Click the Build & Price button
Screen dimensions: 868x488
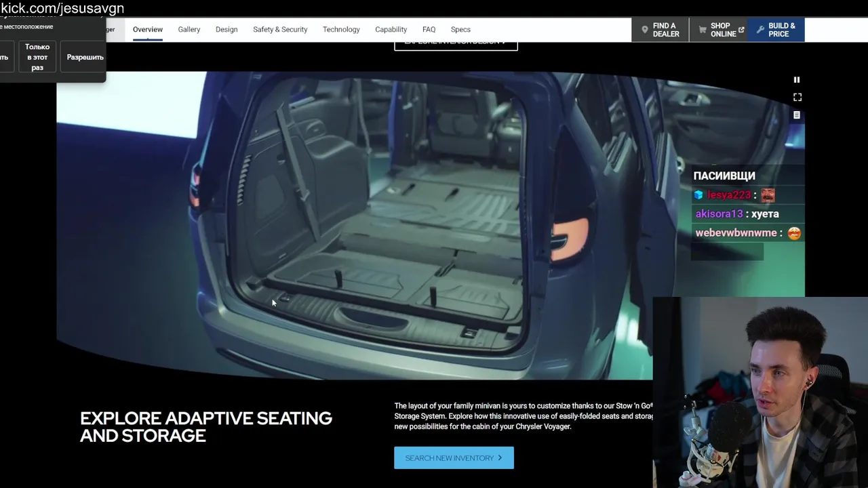click(776, 30)
